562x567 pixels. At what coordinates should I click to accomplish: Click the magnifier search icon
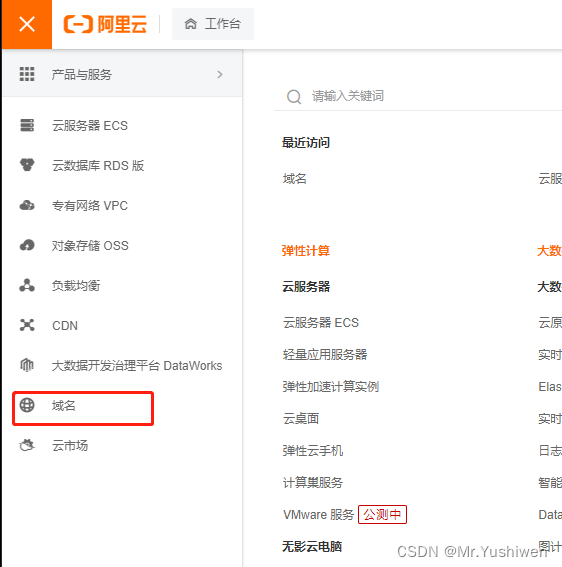pos(294,97)
